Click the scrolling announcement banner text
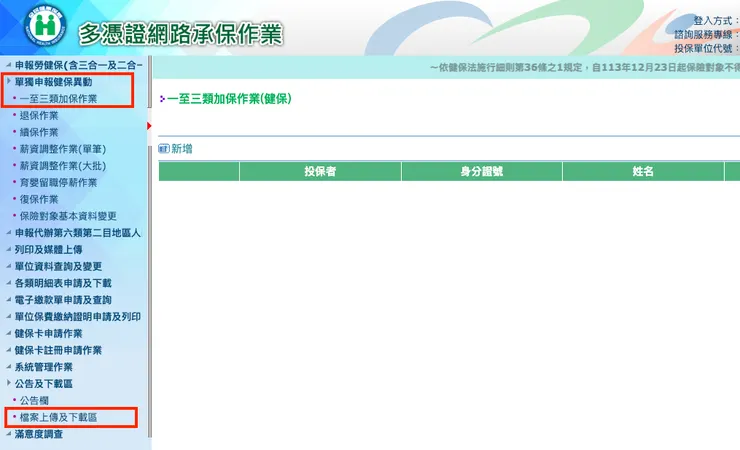This screenshot has width=740, height=450. click(584, 67)
